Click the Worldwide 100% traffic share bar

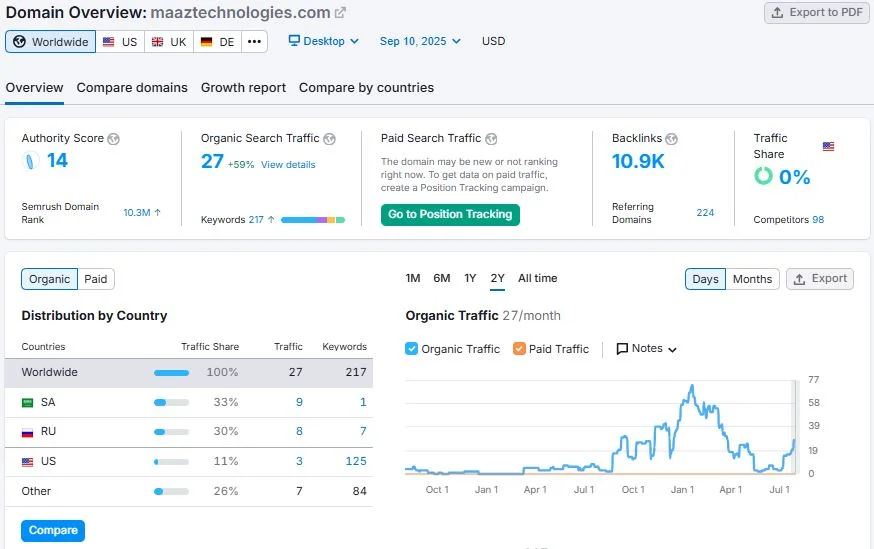tap(172, 373)
